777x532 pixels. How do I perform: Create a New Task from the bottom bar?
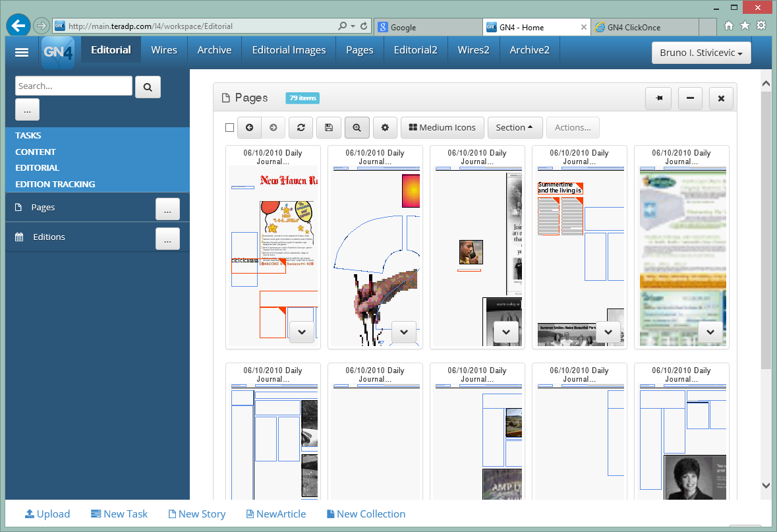click(119, 514)
